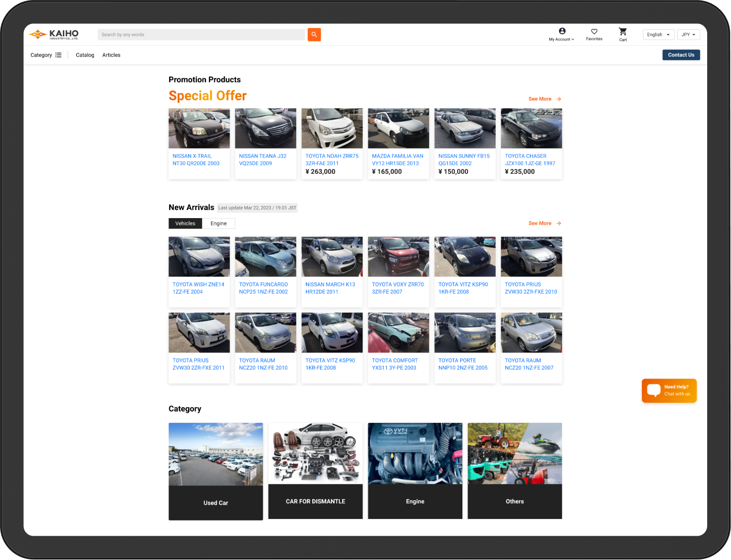Open the CAR FOR DISMANTLE category
Screen dimensions: 731x560
point(315,471)
